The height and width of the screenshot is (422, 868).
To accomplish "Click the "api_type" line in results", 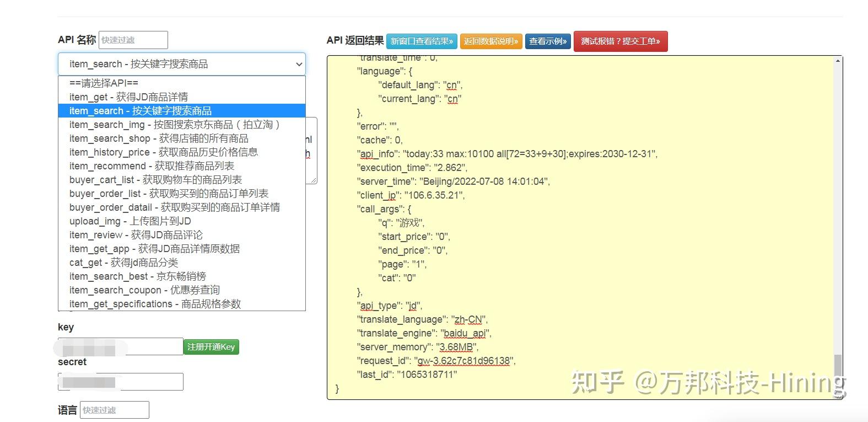I will [x=389, y=306].
